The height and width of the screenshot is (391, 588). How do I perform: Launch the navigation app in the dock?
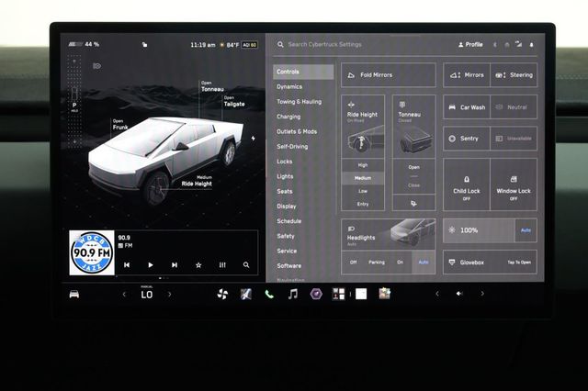pyautogui.click(x=245, y=295)
